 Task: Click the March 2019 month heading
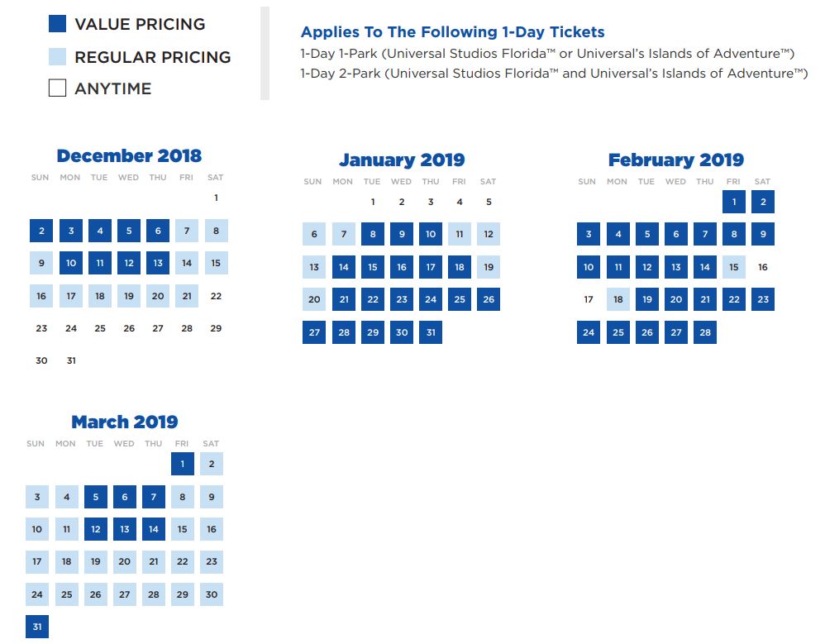[125, 422]
